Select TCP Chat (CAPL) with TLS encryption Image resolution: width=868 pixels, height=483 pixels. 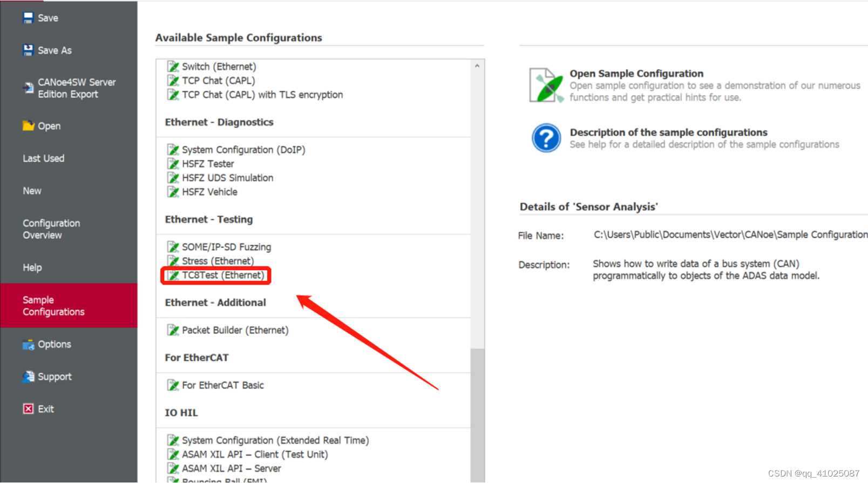tap(262, 95)
